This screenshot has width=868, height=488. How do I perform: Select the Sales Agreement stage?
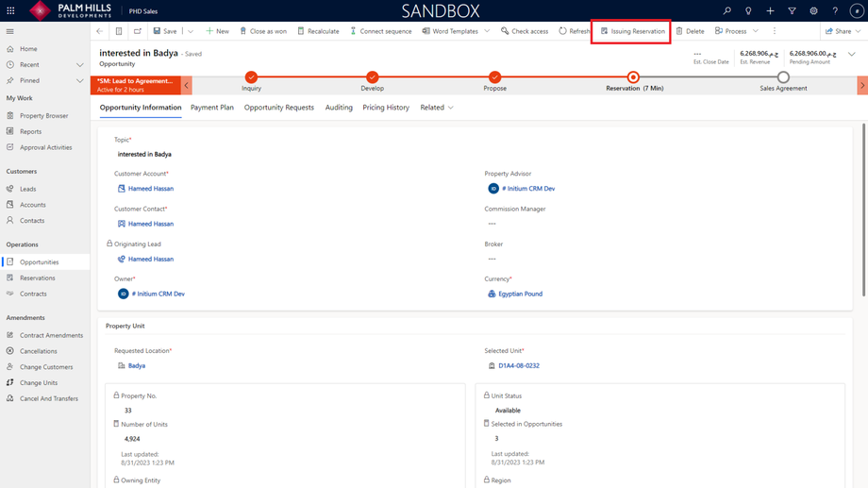coord(783,77)
